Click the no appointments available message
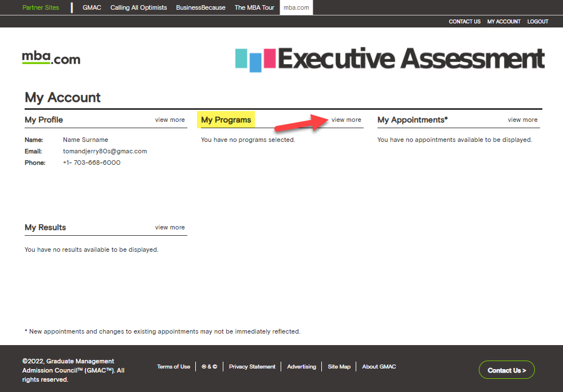This screenshot has height=392, width=563. (455, 140)
